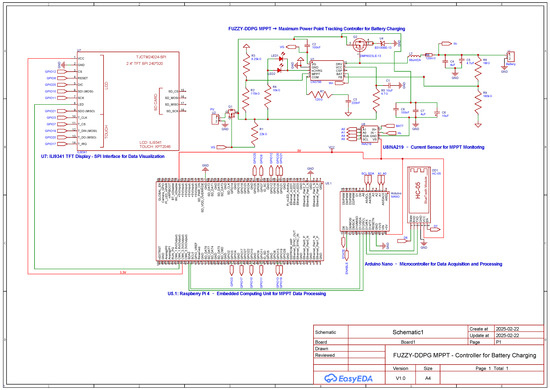
Task: Select the horizontal R7 resistor
Action: [x=319, y=94]
